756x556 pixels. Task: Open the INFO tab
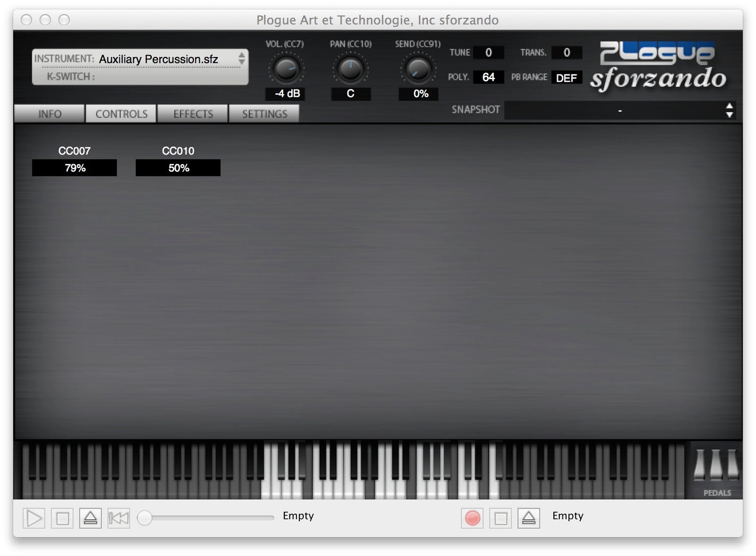point(49,113)
